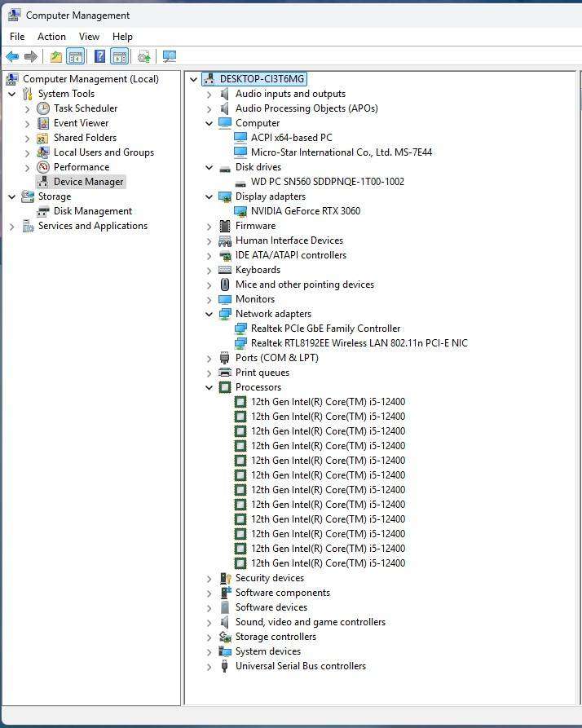The width and height of the screenshot is (582, 728).
Task: Open the Action menu
Action: point(51,36)
